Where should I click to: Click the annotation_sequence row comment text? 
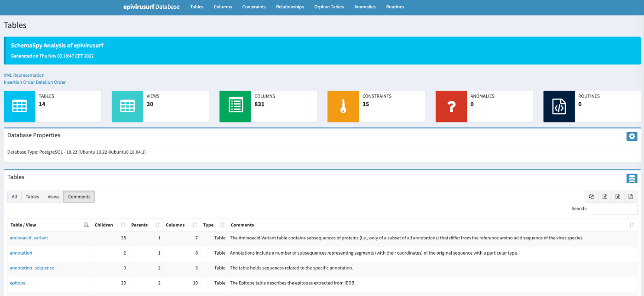coord(291,268)
